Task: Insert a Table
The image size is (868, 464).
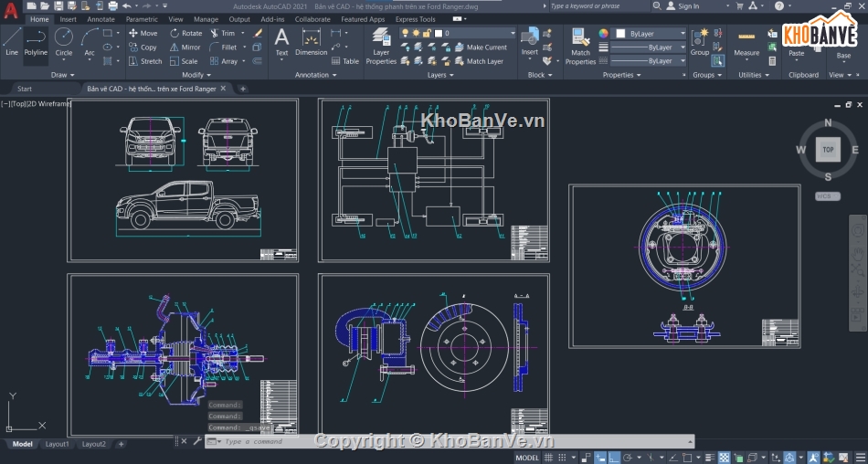Action: tap(345, 61)
